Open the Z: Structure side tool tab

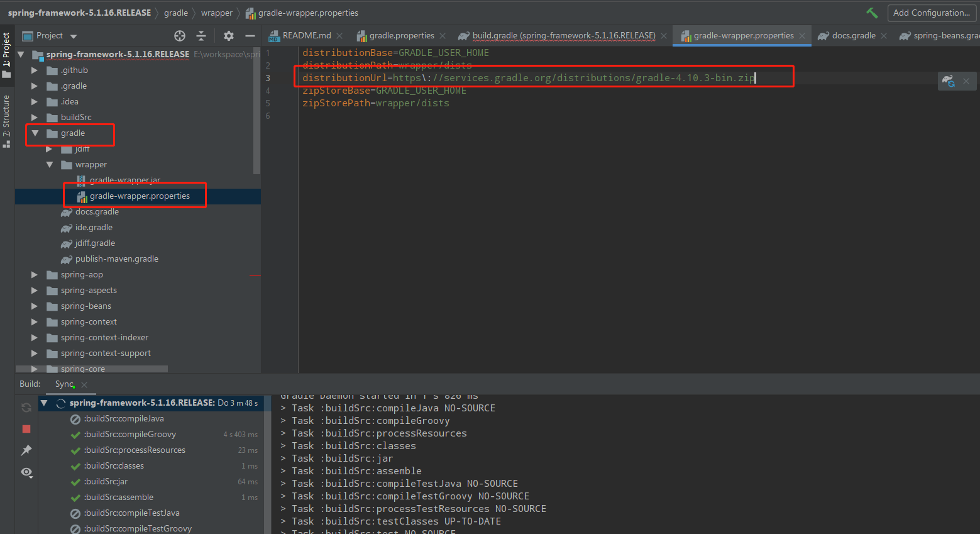(x=7, y=121)
